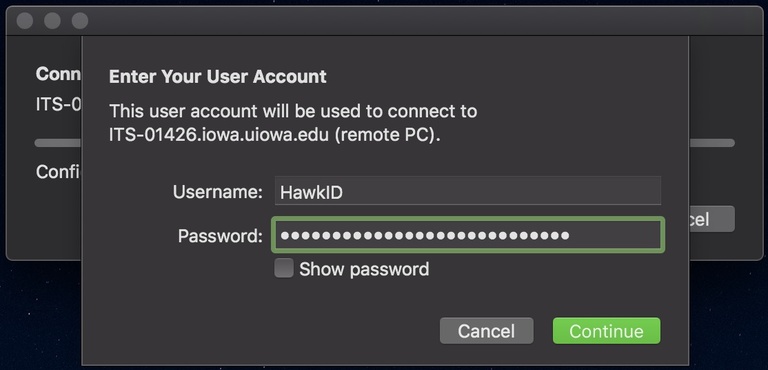The width and height of the screenshot is (768, 370).
Task: Click the third zoom window circle
Action: click(80, 21)
